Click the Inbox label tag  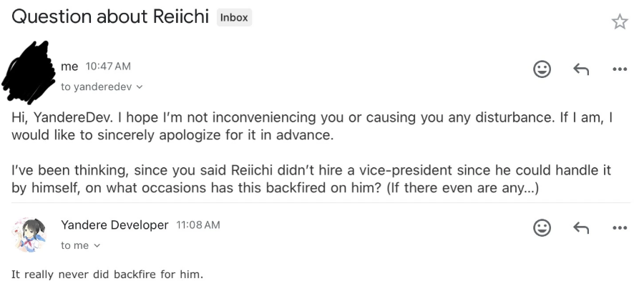click(x=234, y=18)
